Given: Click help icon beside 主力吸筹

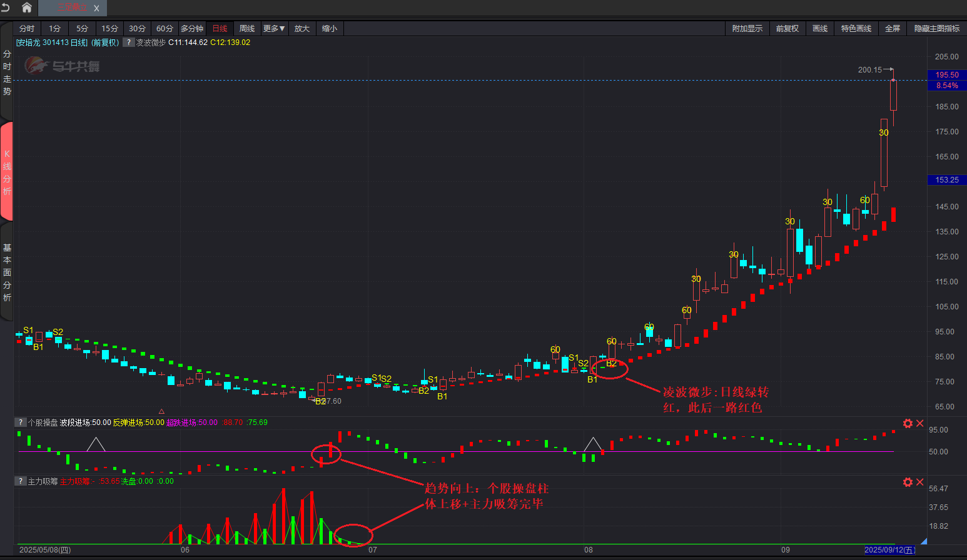Looking at the screenshot, I should click(x=21, y=481).
